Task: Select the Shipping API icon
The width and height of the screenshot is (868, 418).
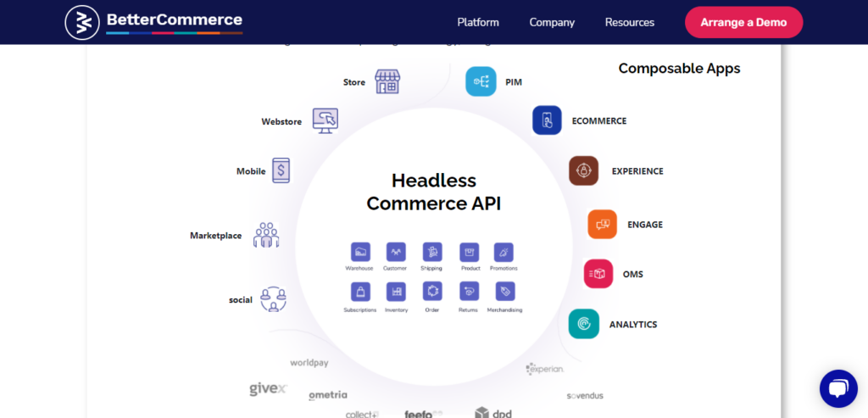Action: pyautogui.click(x=431, y=252)
